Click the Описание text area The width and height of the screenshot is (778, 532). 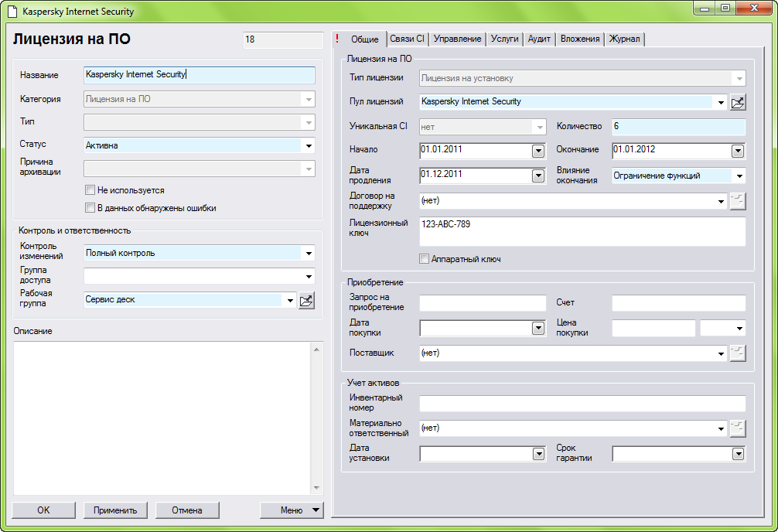point(162,418)
